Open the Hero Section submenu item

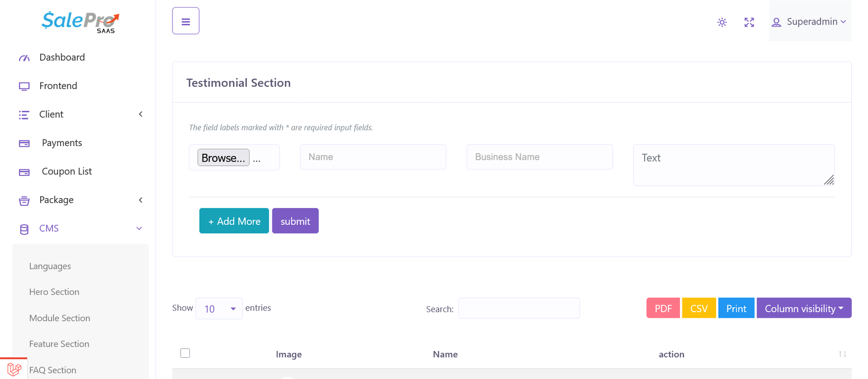click(54, 292)
